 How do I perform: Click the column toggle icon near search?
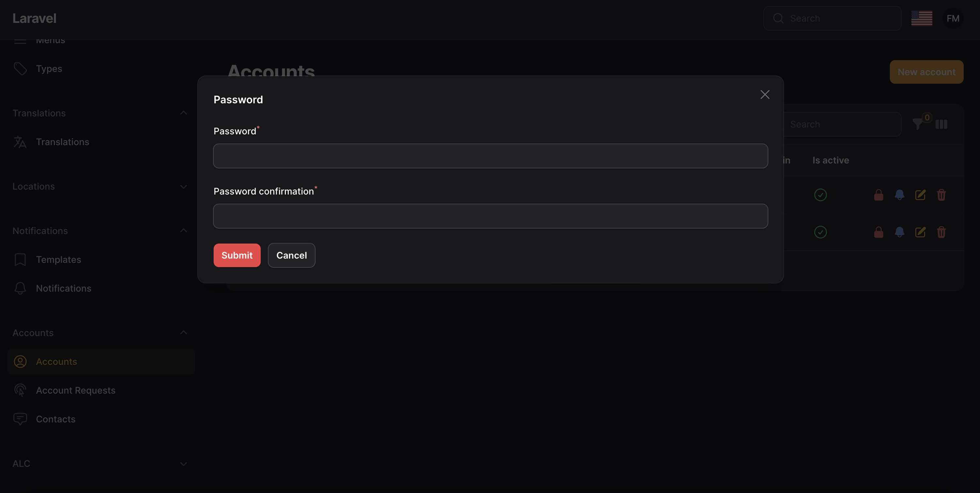(x=941, y=124)
